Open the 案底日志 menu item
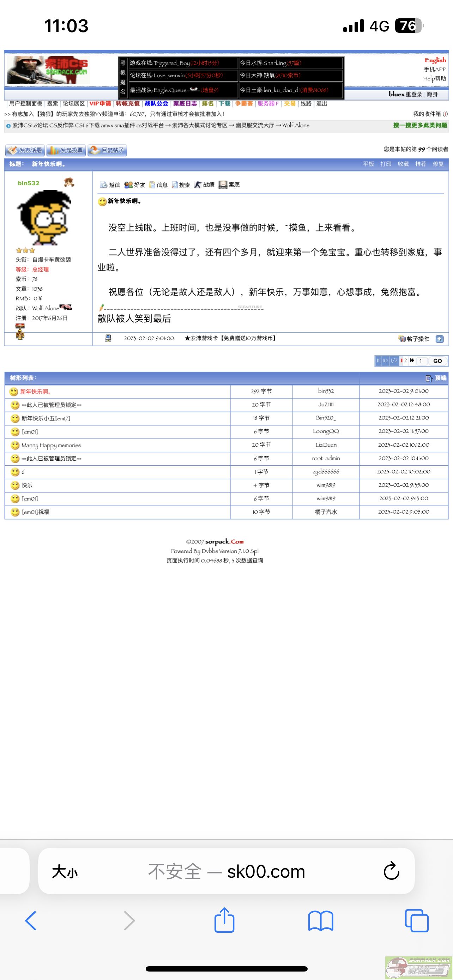 coord(185,103)
